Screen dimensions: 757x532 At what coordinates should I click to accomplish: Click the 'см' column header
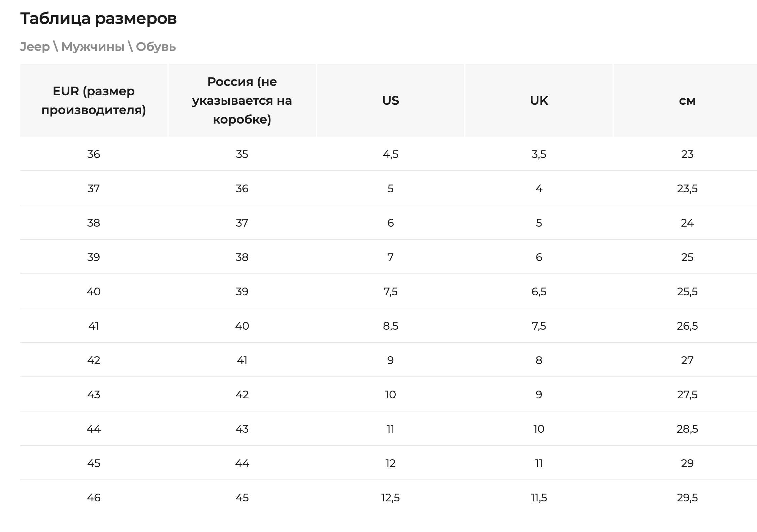click(687, 100)
